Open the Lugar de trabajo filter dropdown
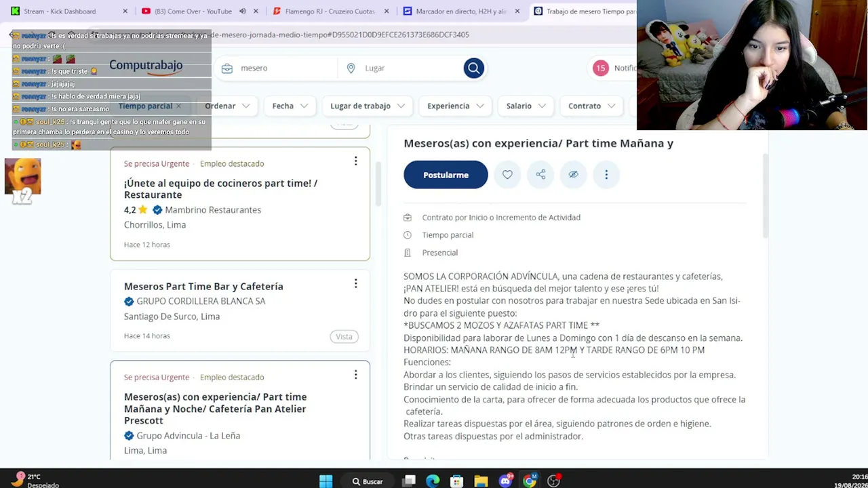 point(367,106)
